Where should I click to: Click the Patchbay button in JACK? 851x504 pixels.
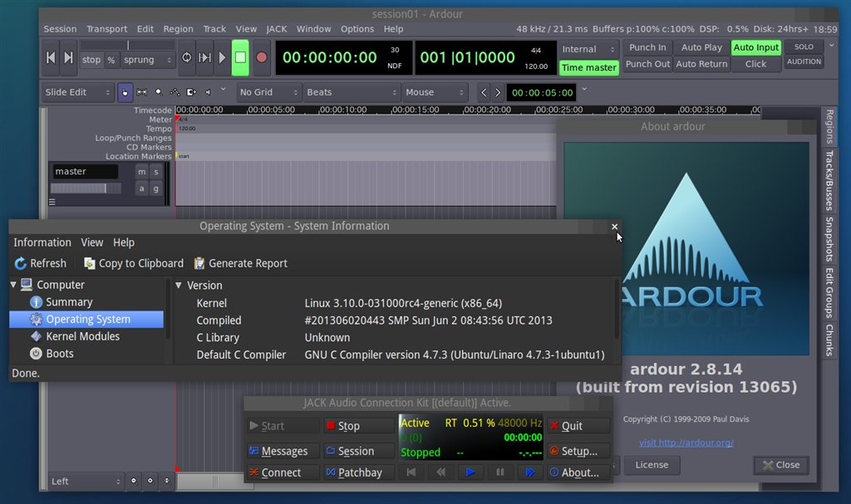pyautogui.click(x=355, y=472)
